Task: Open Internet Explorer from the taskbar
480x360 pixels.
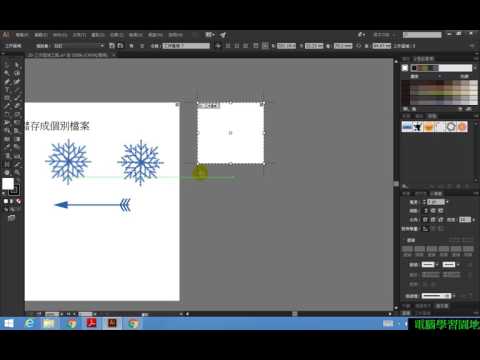Action: [29, 323]
